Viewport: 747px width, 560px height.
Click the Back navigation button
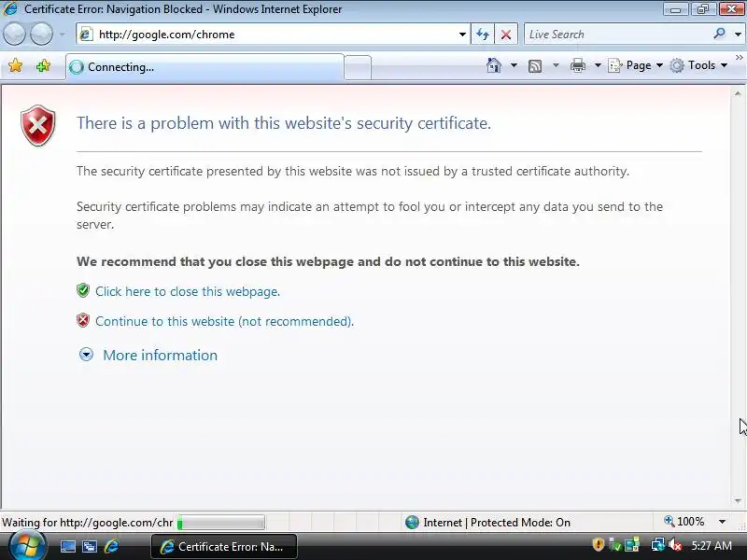coord(14,35)
